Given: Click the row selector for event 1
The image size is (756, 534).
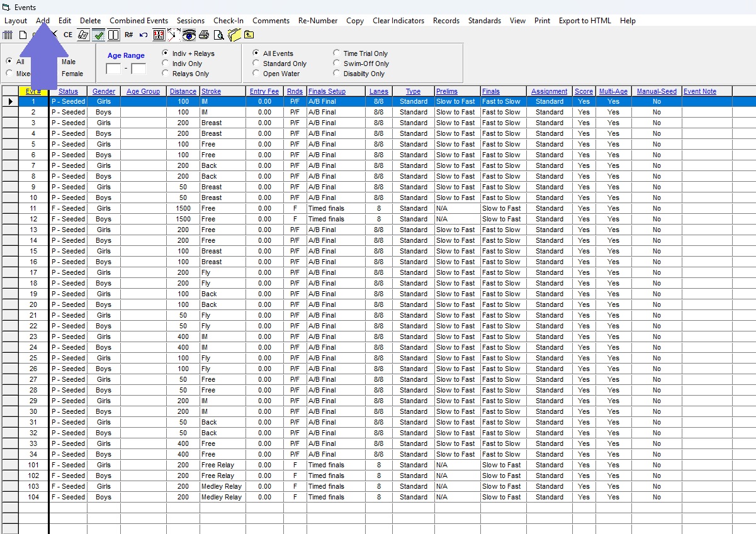Looking at the screenshot, I should 9,101.
